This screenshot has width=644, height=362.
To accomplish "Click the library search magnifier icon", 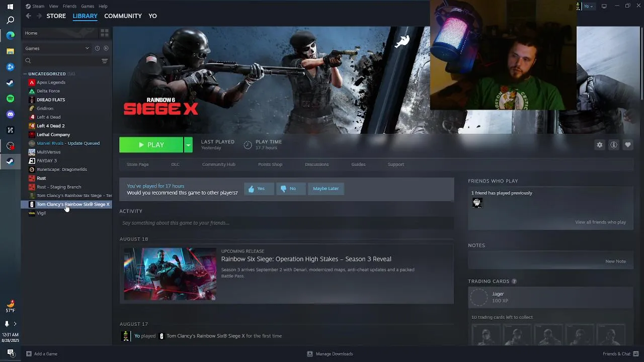I will click(x=28, y=61).
